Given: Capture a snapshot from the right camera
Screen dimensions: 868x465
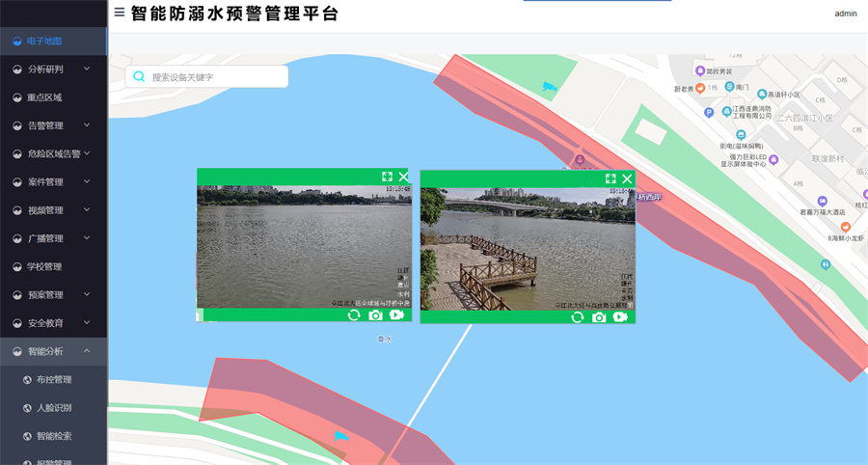Looking at the screenshot, I should pyautogui.click(x=599, y=316).
